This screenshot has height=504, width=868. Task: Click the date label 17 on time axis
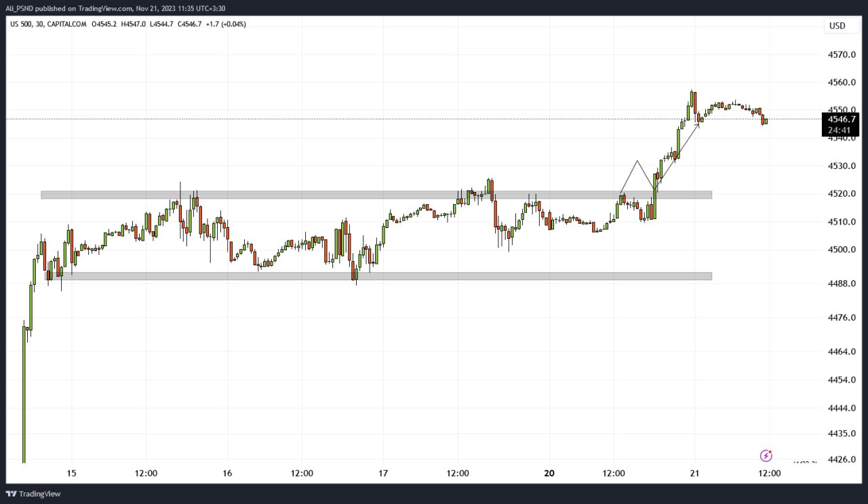383,473
